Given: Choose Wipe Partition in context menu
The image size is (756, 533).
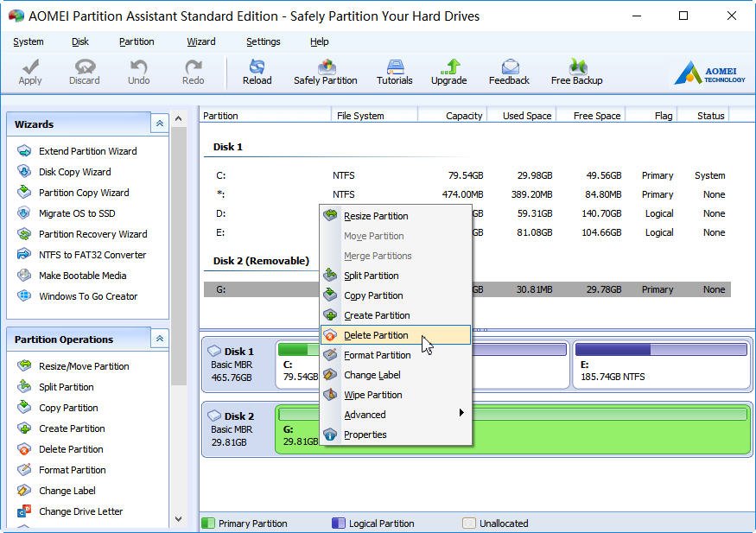Looking at the screenshot, I should tap(396, 395).
